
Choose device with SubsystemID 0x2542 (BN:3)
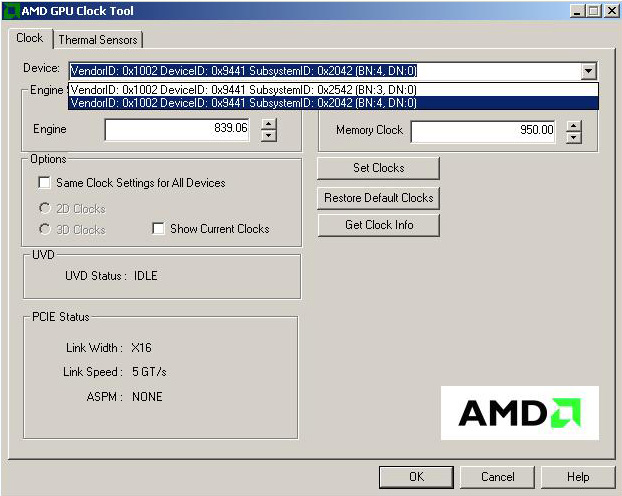click(244, 89)
